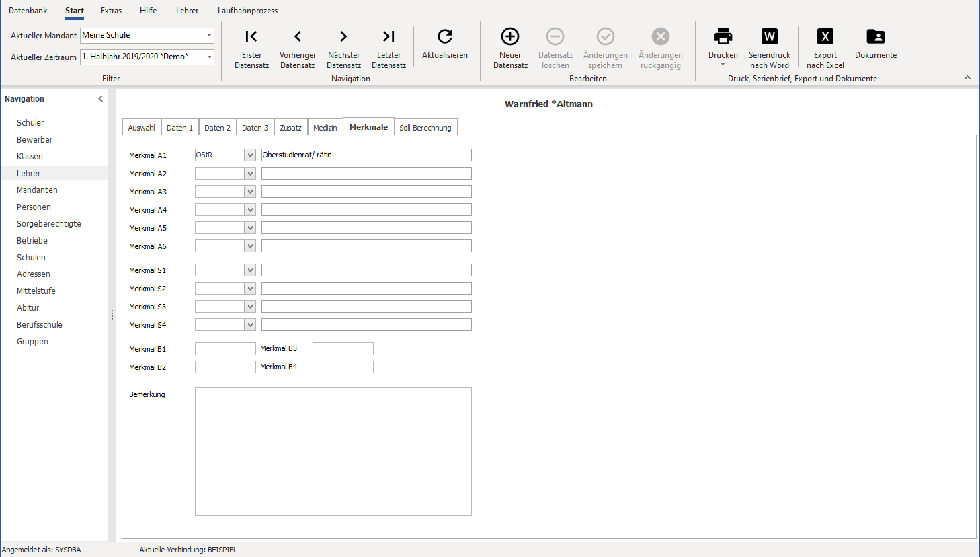
Task: Switch to the Soll-Berechnung tab
Action: pos(425,128)
